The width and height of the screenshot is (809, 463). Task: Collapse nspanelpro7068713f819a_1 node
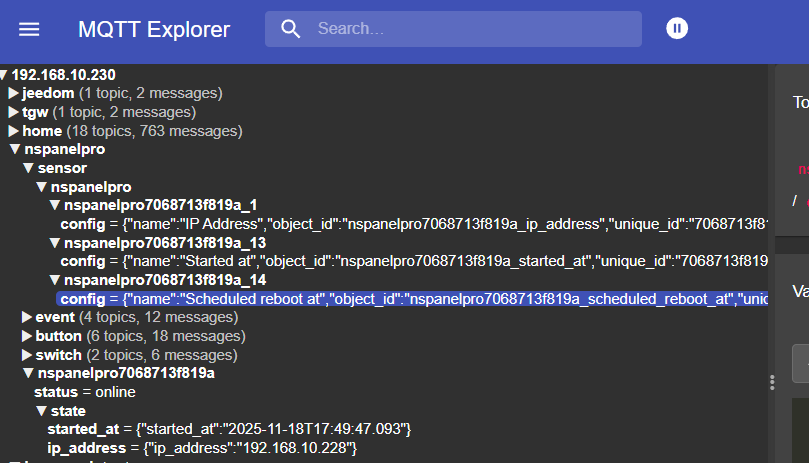[x=55, y=205]
